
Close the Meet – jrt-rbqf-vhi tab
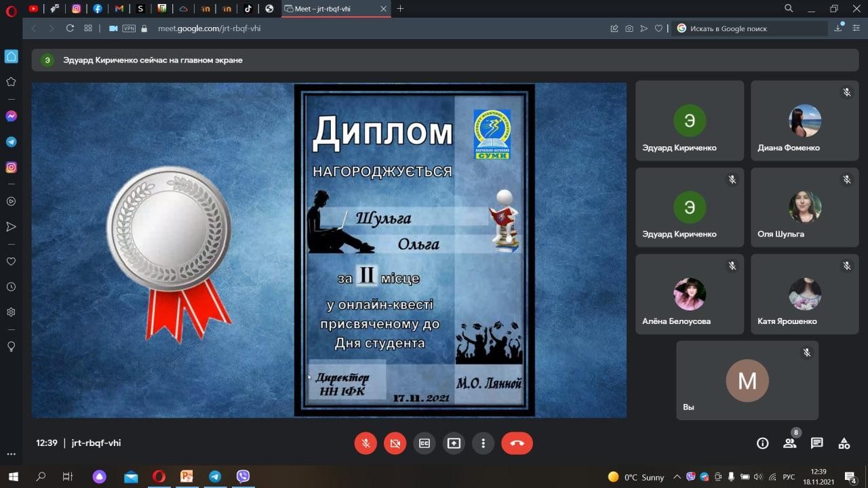pyautogui.click(x=382, y=9)
